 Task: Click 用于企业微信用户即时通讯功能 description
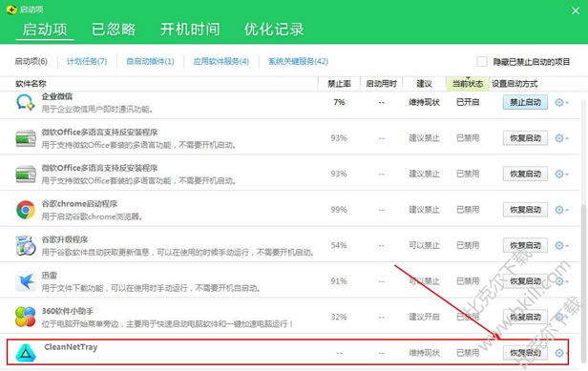(x=97, y=109)
